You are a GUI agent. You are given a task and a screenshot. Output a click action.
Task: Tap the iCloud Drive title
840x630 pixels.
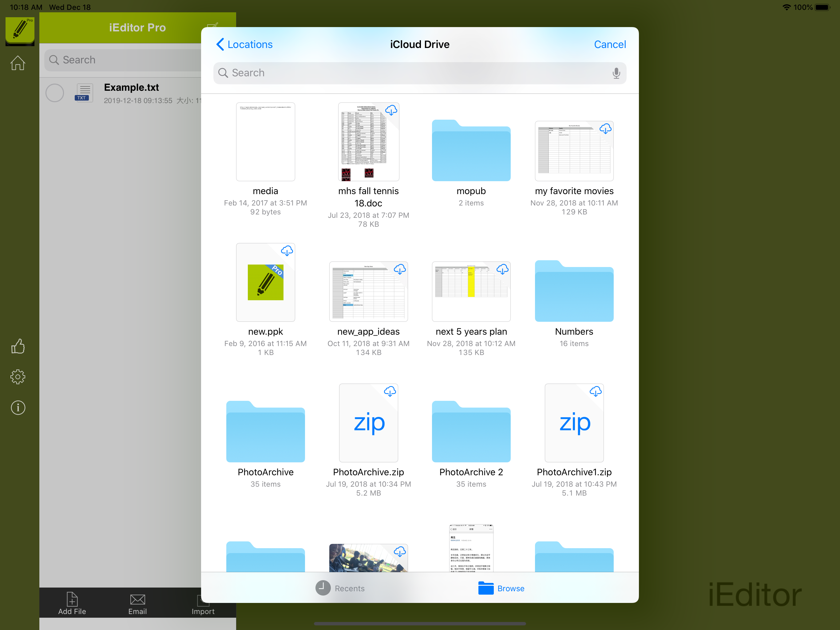pos(420,45)
